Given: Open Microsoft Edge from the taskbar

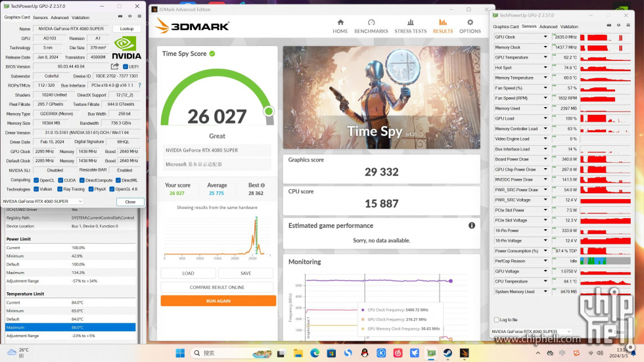Looking at the screenshot, I should [315, 353].
